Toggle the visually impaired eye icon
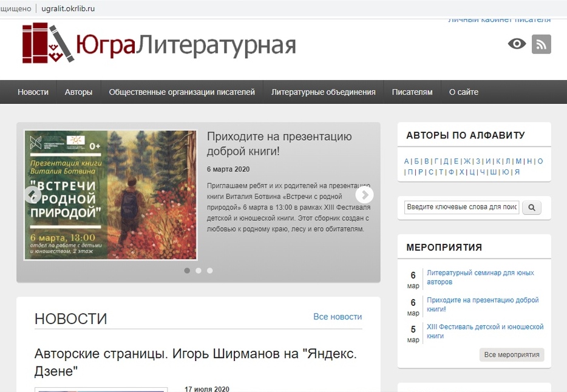Viewport: 567px width, 392px height. pyautogui.click(x=517, y=44)
